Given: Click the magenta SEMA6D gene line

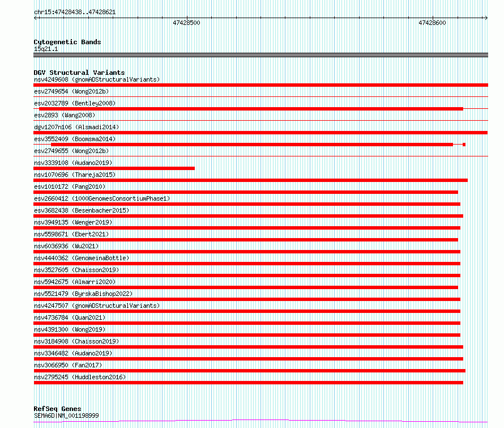Looking at the screenshot, I should pos(260,421).
